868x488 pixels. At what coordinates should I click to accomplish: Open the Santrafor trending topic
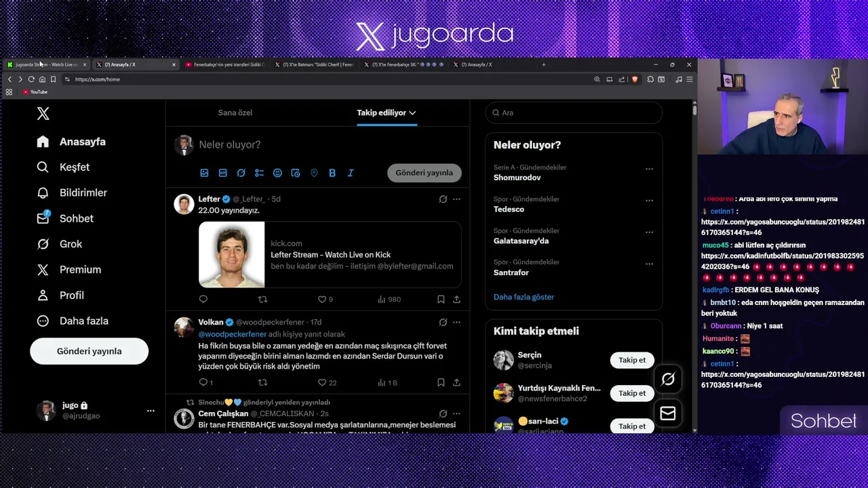coord(511,272)
